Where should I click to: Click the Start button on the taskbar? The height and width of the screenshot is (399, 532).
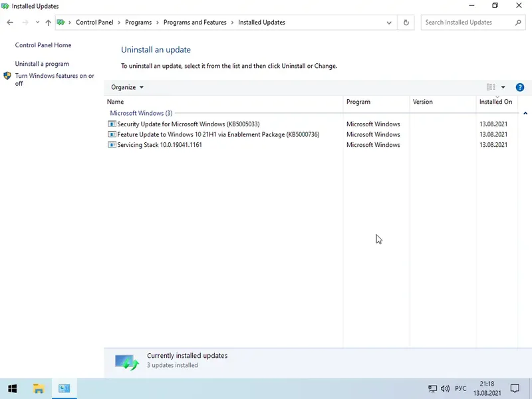pyautogui.click(x=12, y=388)
